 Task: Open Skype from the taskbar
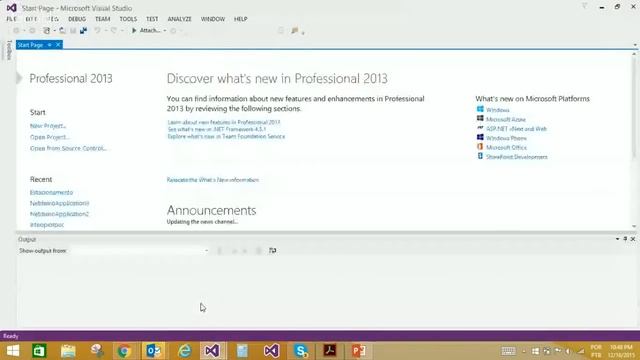(300, 351)
